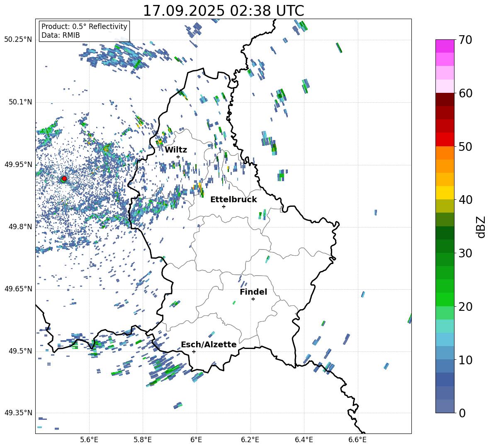
Task: Pick the yellow 40 dBZ colorbar segment
Action: 445,193
